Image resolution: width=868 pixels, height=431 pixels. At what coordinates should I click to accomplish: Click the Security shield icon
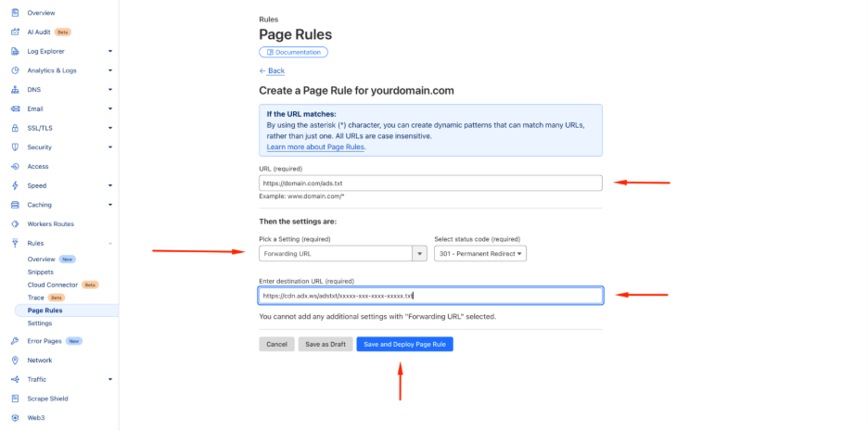click(16, 147)
